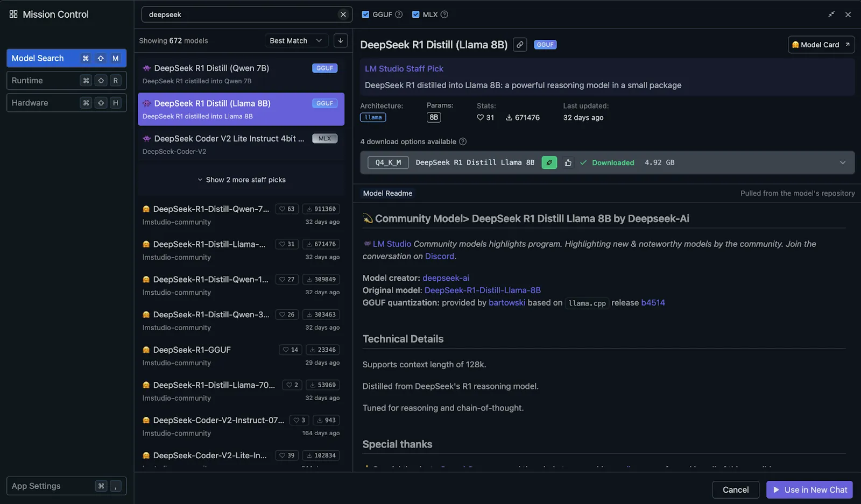Switch to the Hardware tab
Viewport: 861px width, 504px height.
(x=66, y=103)
